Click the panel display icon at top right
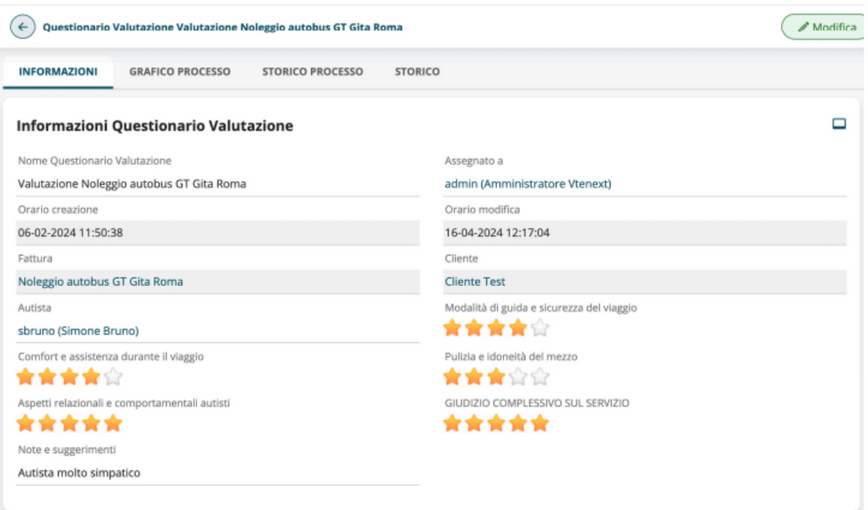Viewport: 868px width, 510px height. (838, 124)
